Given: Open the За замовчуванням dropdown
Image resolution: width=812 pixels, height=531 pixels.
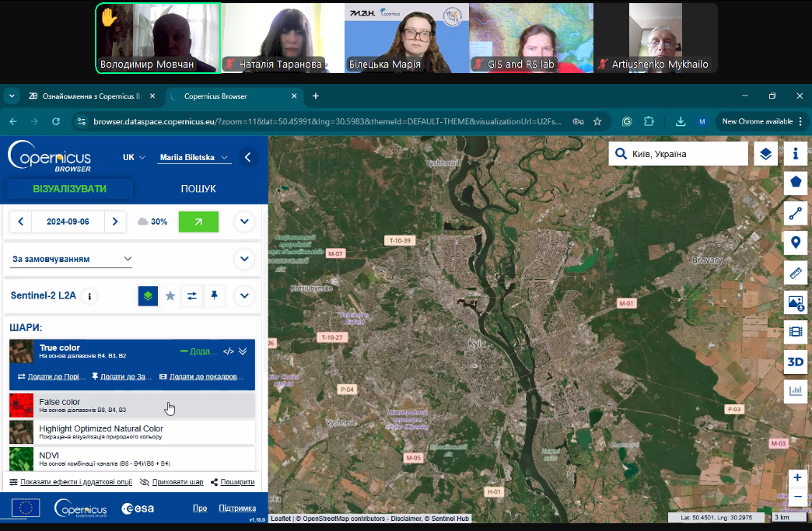Looking at the screenshot, I should [x=72, y=259].
